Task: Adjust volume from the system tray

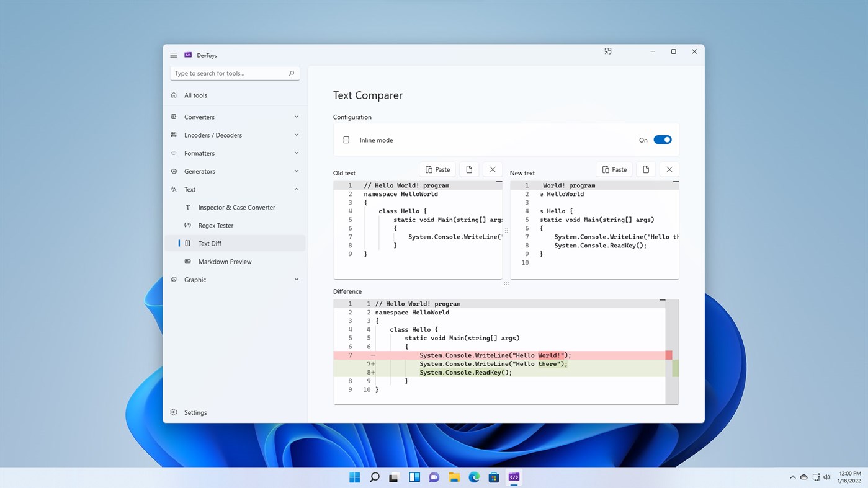Action: click(x=826, y=477)
